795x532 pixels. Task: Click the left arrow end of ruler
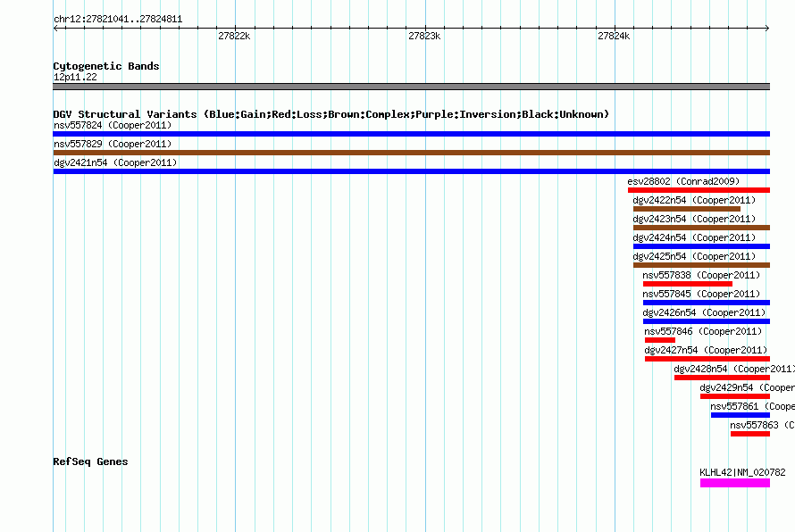coord(55,28)
